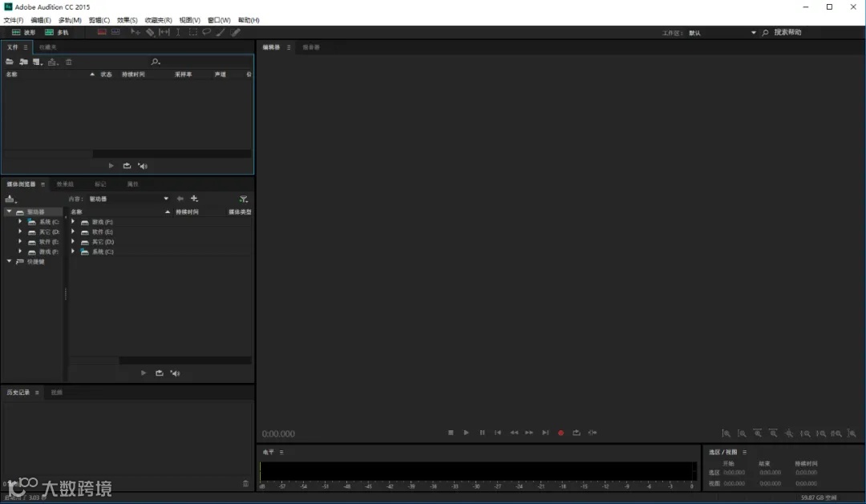Click the Import file icon in Files panel
Image resolution: width=866 pixels, height=504 pixels.
point(24,62)
